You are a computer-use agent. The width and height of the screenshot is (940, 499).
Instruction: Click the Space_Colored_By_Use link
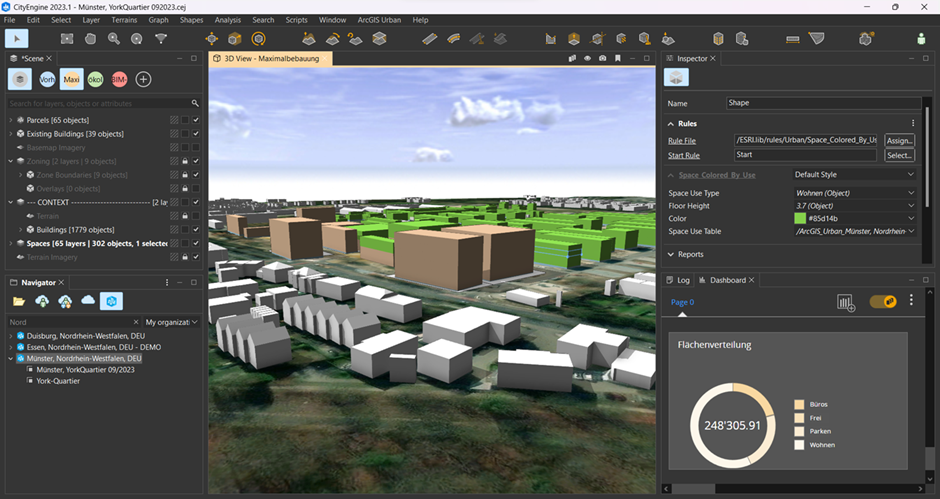717,175
